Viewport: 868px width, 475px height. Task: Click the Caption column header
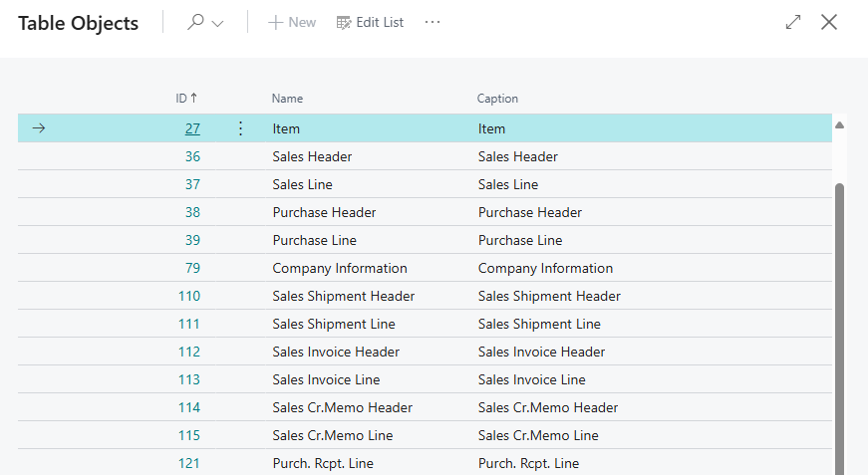tap(497, 99)
